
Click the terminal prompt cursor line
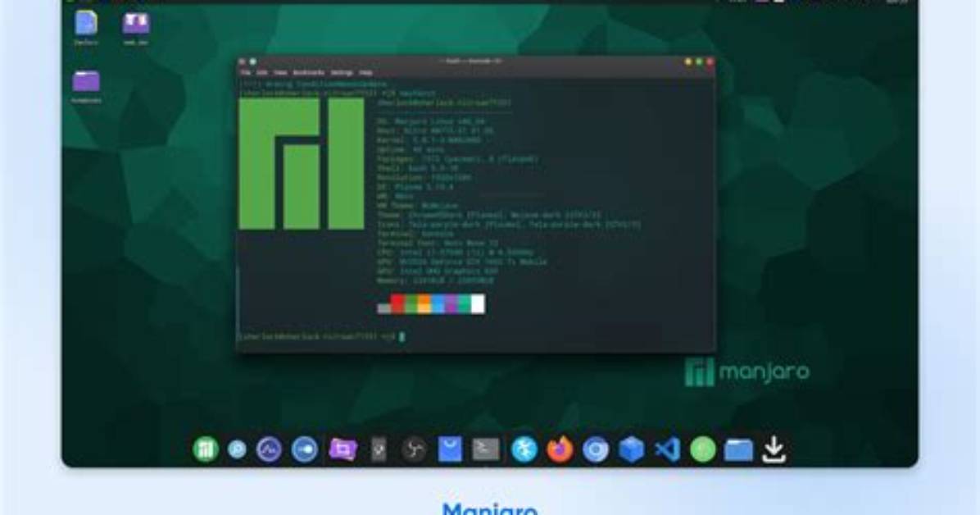pos(322,337)
